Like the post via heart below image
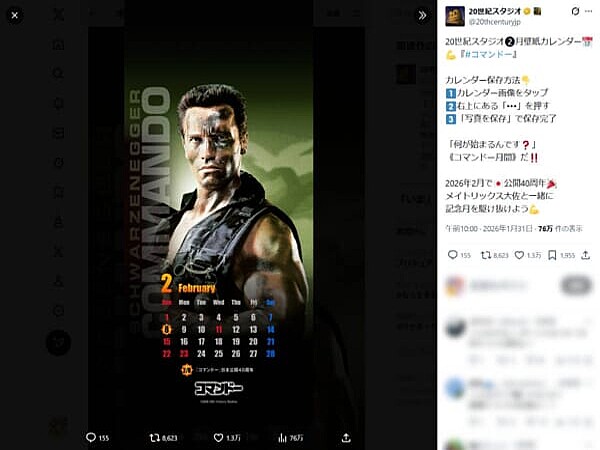The image size is (600, 450). tap(218, 437)
